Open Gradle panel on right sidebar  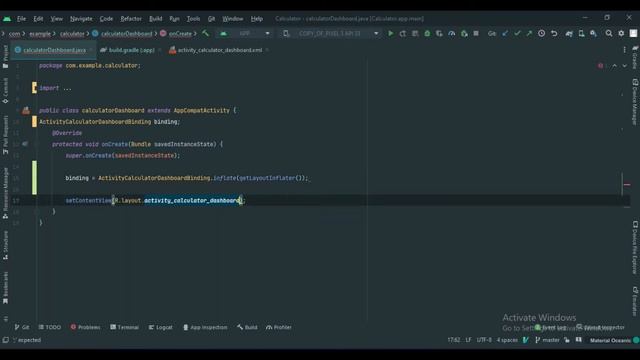point(635,57)
